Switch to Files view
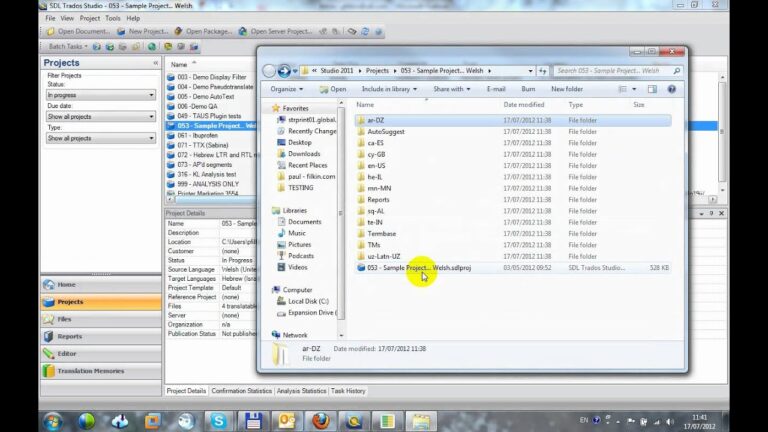Screen dimensions: 768x432 tap(100, 319)
